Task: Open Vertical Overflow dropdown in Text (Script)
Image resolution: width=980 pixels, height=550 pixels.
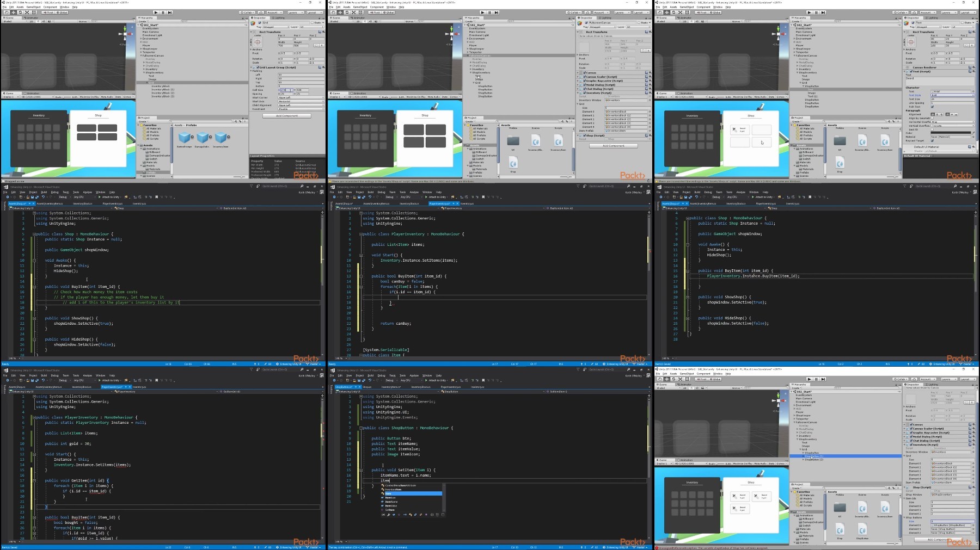Action: click(953, 126)
